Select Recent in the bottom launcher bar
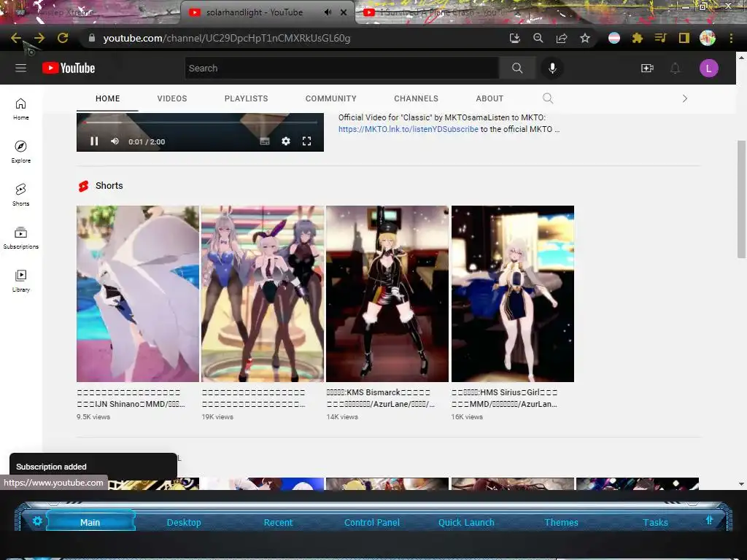Image resolution: width=747 pixels, height=560 pixels. (278, 522)
